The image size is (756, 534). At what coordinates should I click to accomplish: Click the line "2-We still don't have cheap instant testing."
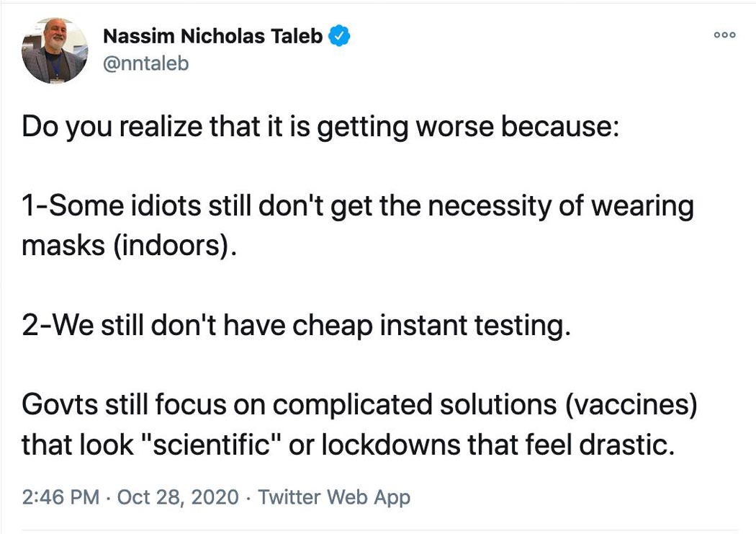[297, 325]
